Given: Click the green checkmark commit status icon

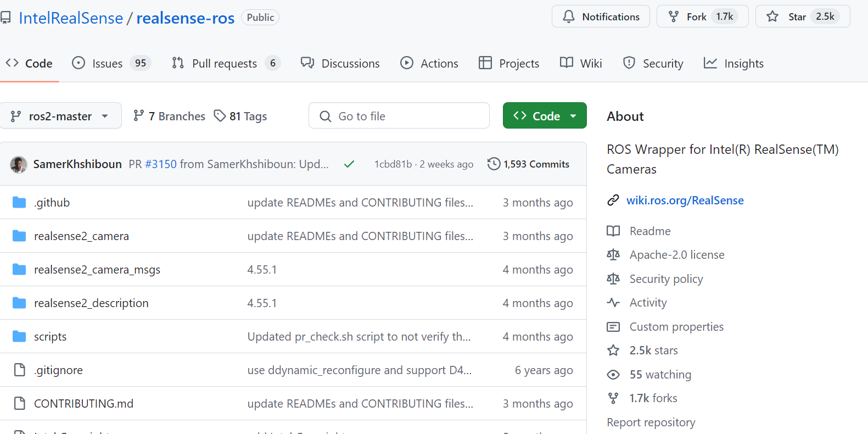Looking at the screenshot, I should (349, 164).
